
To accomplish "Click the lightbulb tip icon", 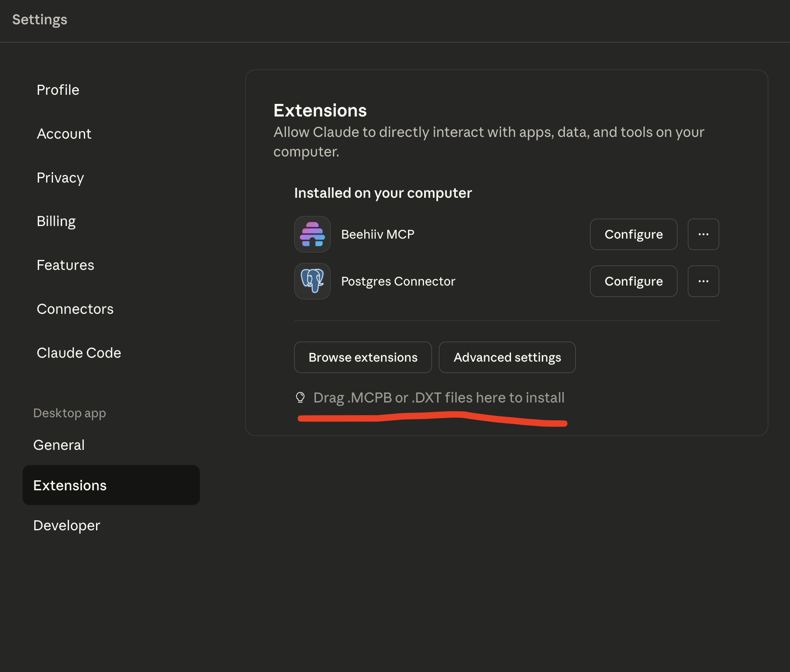I will [x=300, y=397].
